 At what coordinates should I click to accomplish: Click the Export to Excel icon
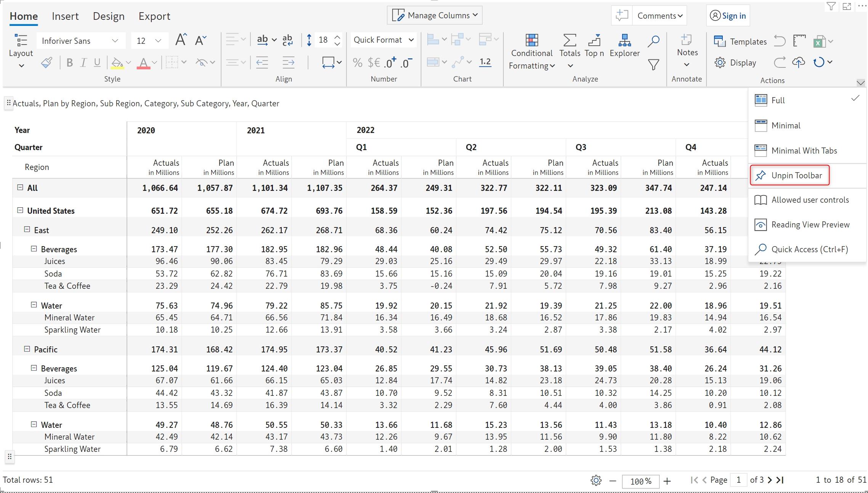819,41
